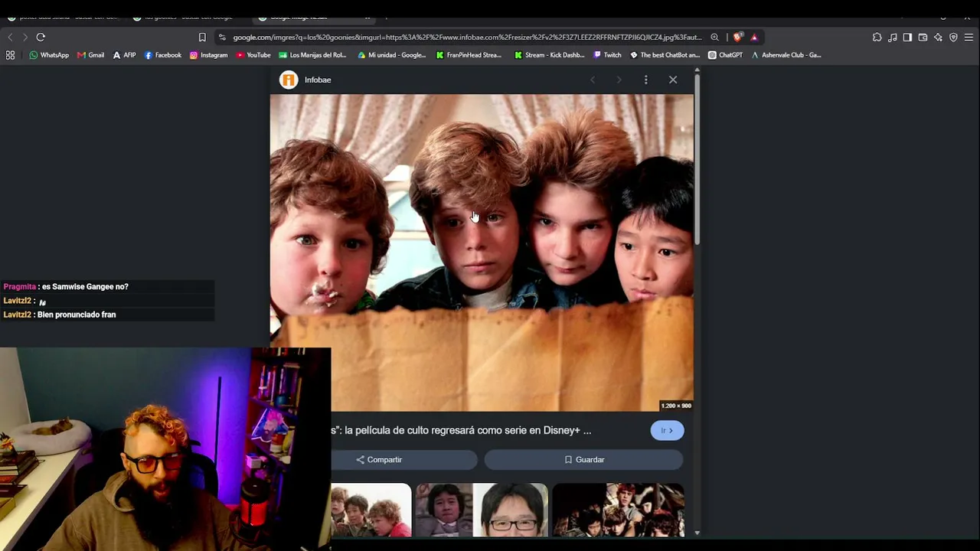Open the YouTube bookmark
This screenshot has height=551, width=980.
(253, 55)
